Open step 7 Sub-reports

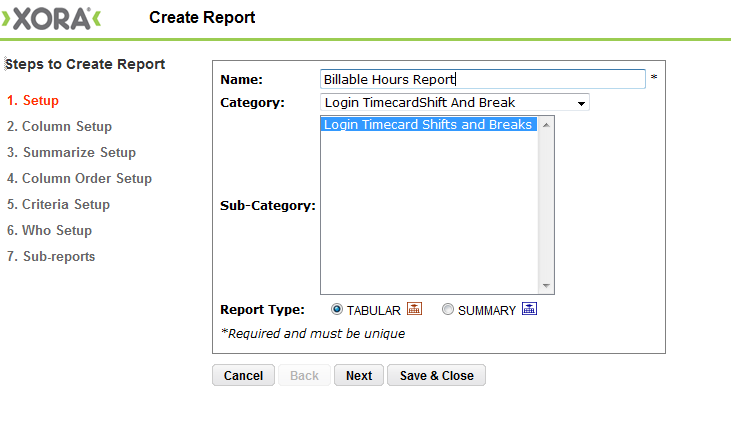pos(51,256)
